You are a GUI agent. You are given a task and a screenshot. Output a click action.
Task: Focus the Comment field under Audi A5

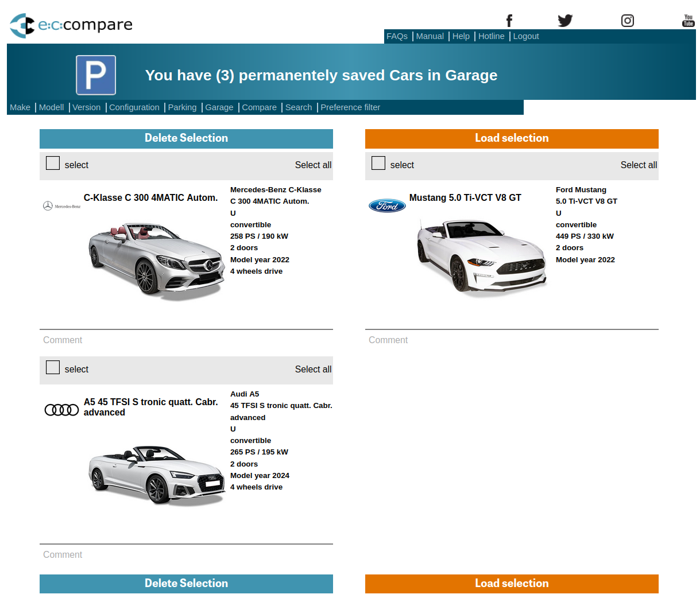pos(186,554)
